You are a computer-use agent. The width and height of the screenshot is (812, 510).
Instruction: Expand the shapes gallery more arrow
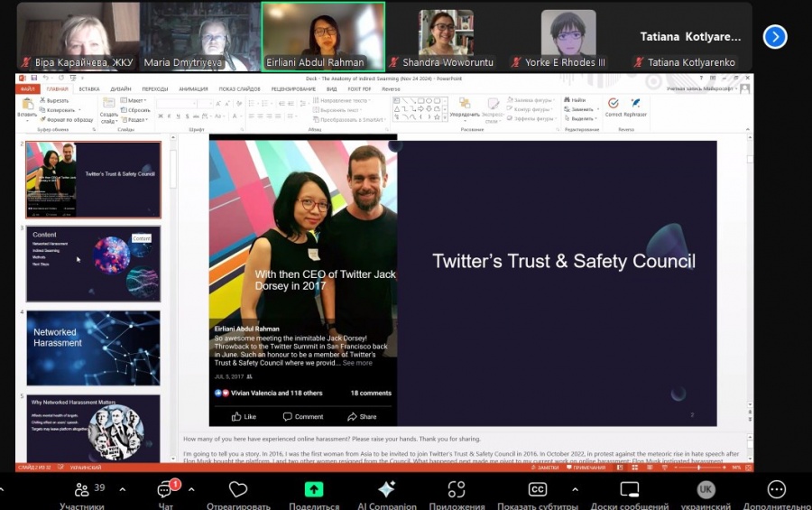click(x=445, y=118)
